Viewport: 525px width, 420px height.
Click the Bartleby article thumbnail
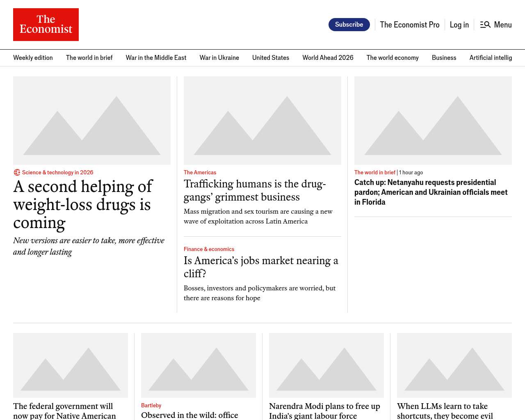tap(199, 365)
